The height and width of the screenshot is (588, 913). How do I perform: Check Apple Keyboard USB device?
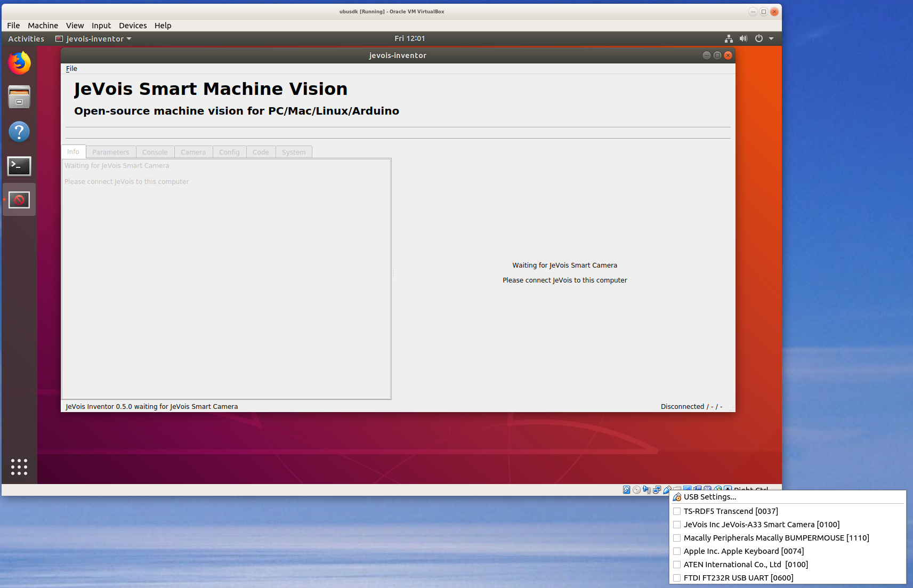677,551
